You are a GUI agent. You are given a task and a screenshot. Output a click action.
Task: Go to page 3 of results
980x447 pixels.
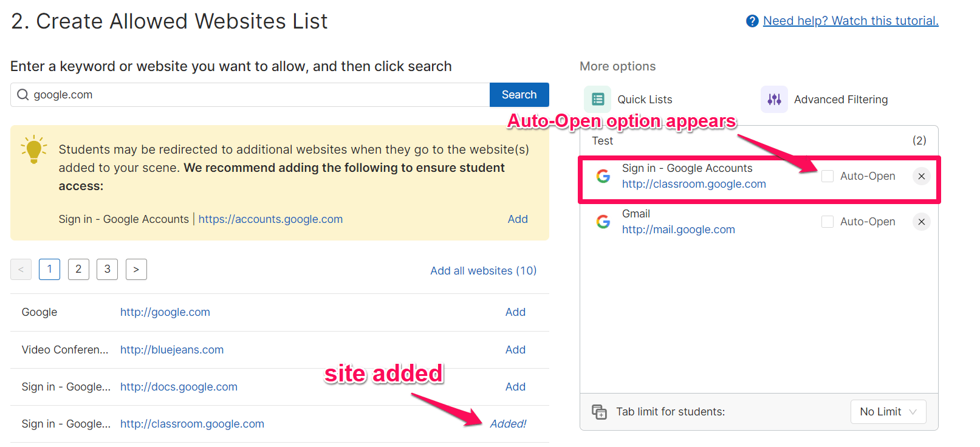point(108,269)
